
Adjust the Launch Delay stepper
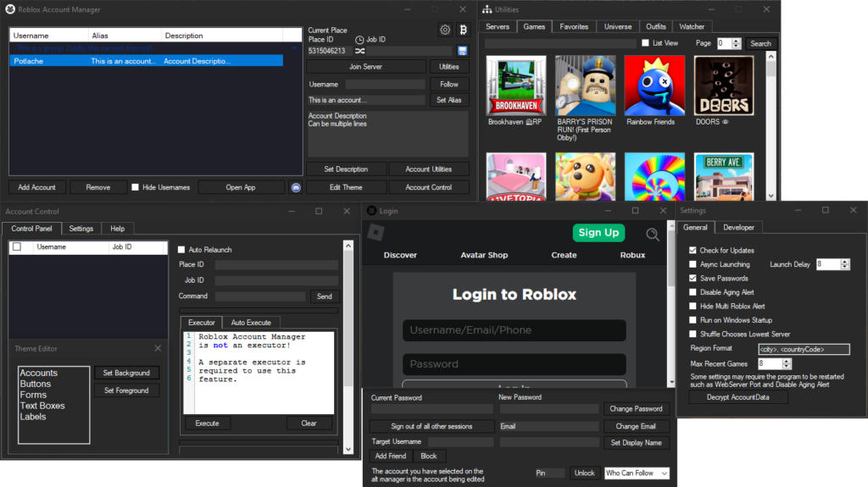(845, 264)
